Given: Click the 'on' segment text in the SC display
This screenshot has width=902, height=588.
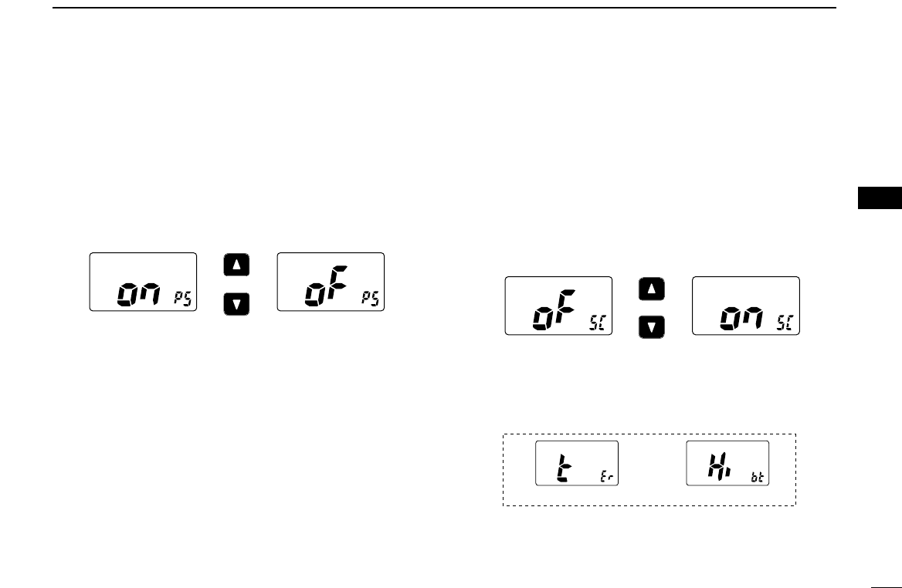Looking at the screenshot, I should [742, 319].
